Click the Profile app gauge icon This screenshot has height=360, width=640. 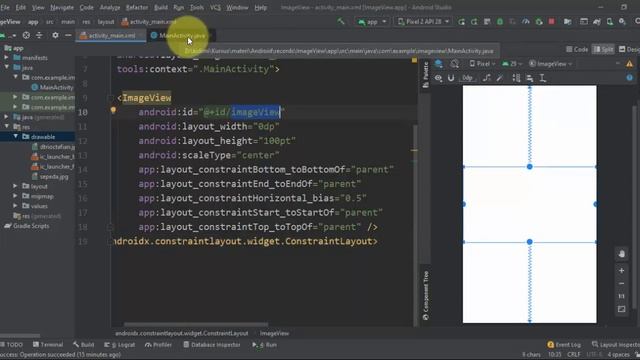(526, 22)
